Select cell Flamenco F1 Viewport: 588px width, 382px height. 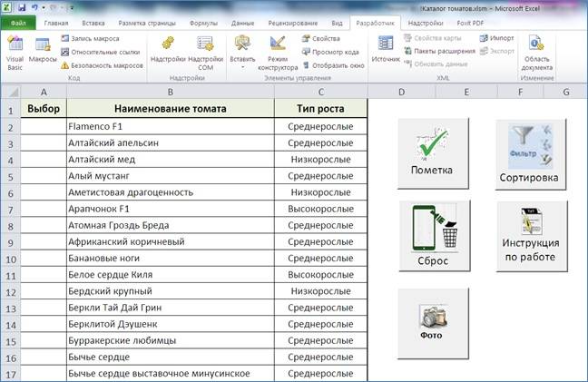(171, 126)
